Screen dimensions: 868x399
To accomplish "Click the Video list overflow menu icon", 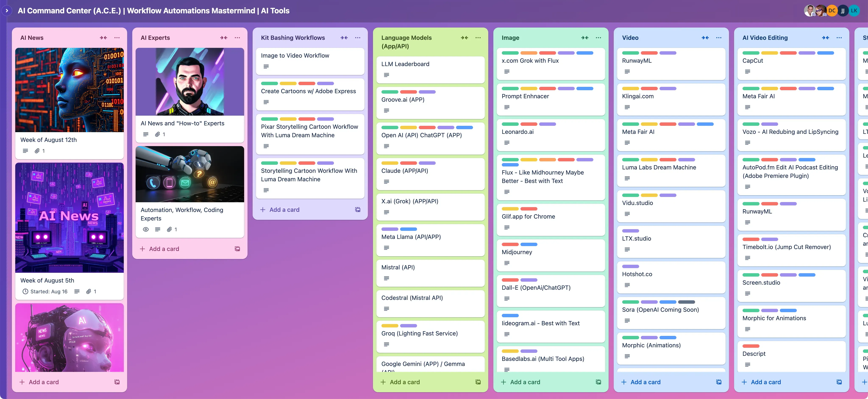I will (x=719, y=38).
